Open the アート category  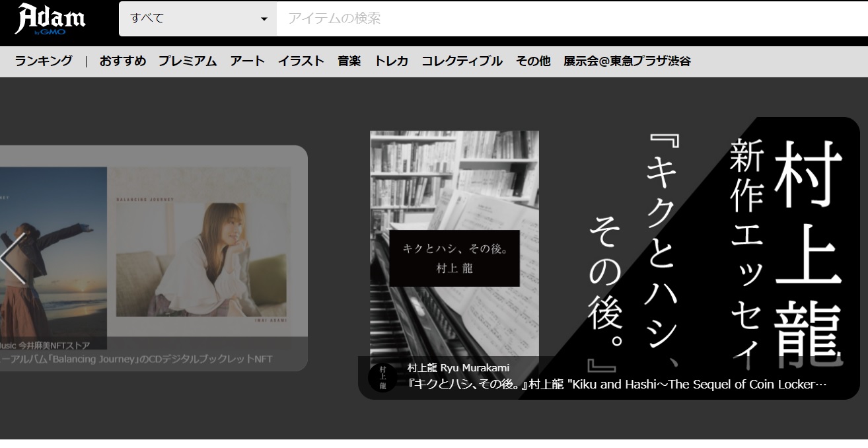click(248, 61)
